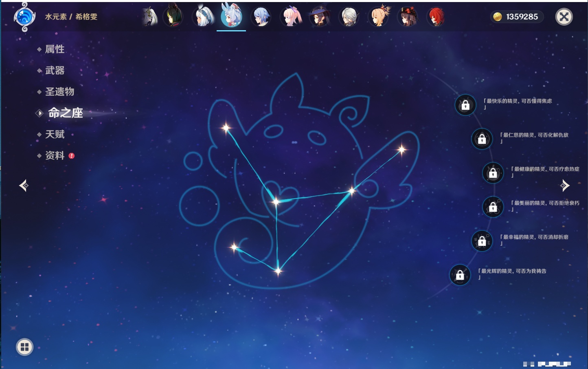This screenshot has height=369, width=588.
Task: Open the 武器 weapon page
Action: (55, 71)
